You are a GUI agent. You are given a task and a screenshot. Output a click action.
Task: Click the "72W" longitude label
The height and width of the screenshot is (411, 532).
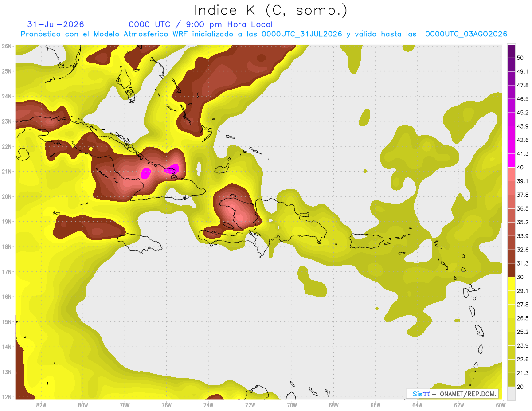tap(250, 405)
